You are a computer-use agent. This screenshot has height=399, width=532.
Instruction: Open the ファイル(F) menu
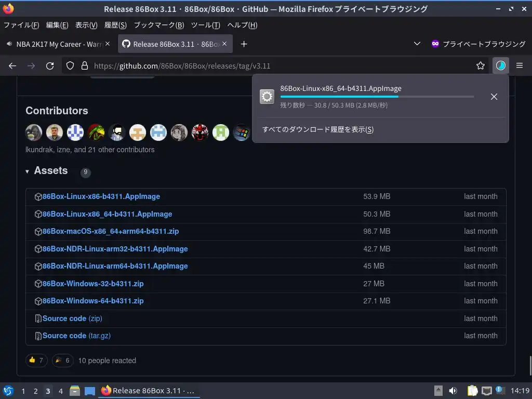pos(21,25)
